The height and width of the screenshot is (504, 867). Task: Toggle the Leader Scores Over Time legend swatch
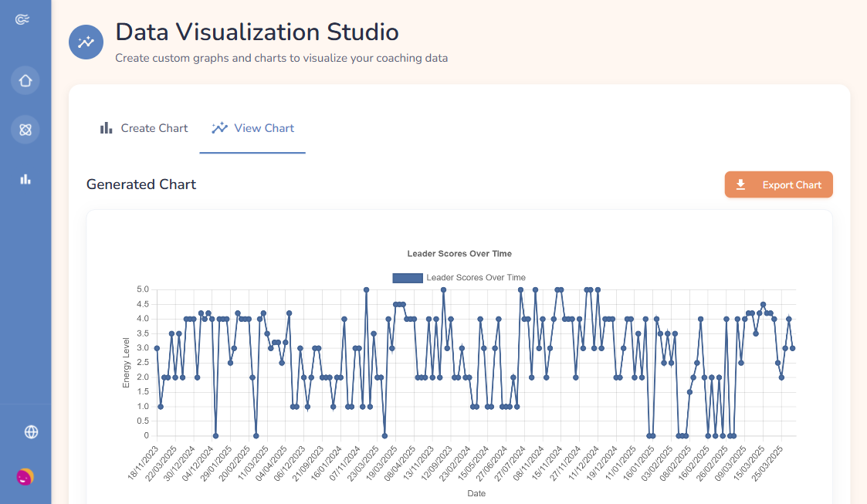408,278
